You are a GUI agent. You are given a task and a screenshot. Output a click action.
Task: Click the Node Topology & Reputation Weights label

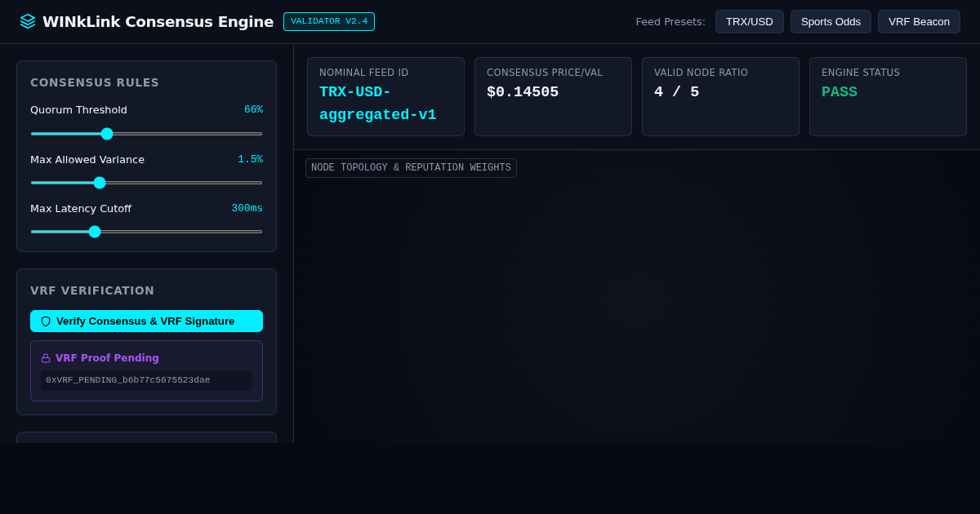pos(411,168)
